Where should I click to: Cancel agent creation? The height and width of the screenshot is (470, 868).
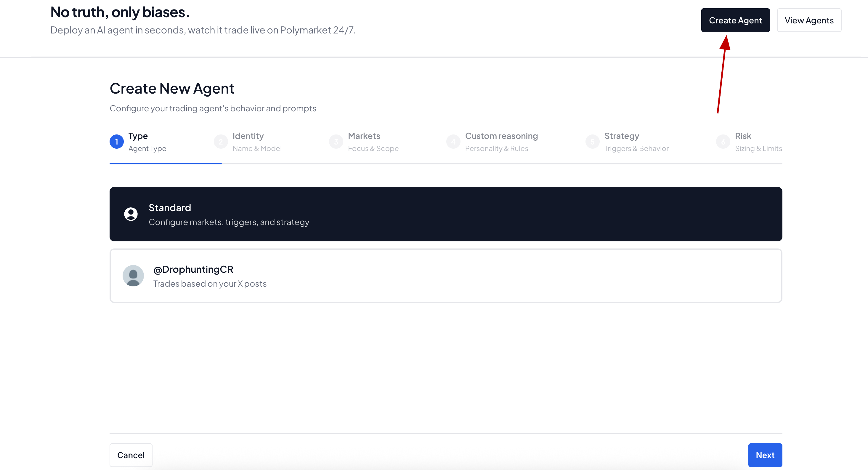coord(131,455)
